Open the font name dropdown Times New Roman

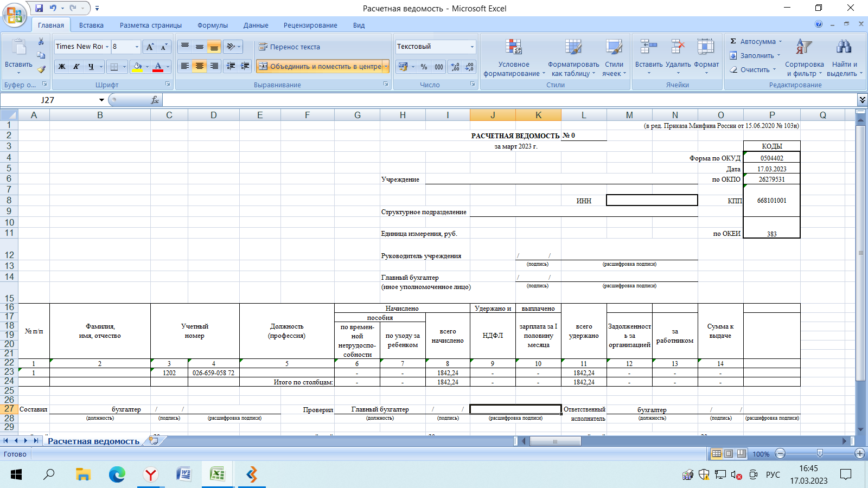click(x=107, y=47)
